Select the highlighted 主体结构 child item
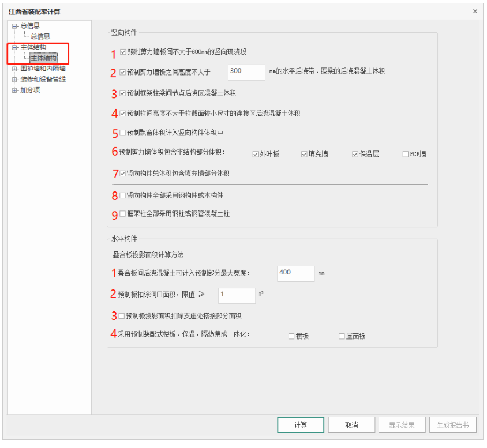The image size is (487, 448). [x=43, y=58]
